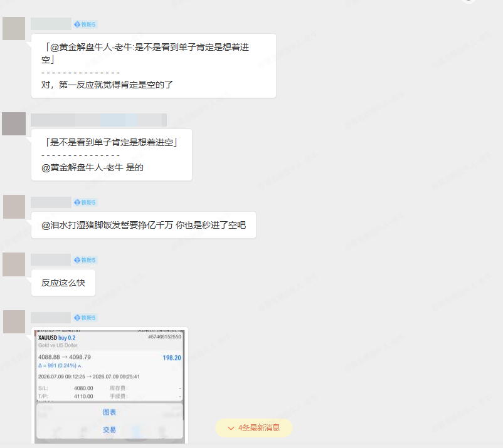The width and height of the screenshot is (503, 448).
Task: Jump to the 4条最新消息 new messages pill
Action: [254, 428]
